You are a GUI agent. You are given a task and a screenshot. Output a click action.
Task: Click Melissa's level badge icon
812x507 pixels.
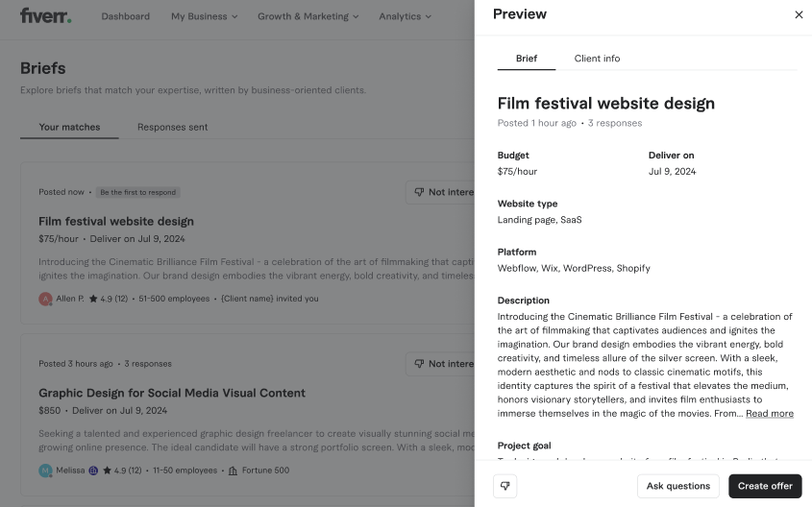pos(93,471)
